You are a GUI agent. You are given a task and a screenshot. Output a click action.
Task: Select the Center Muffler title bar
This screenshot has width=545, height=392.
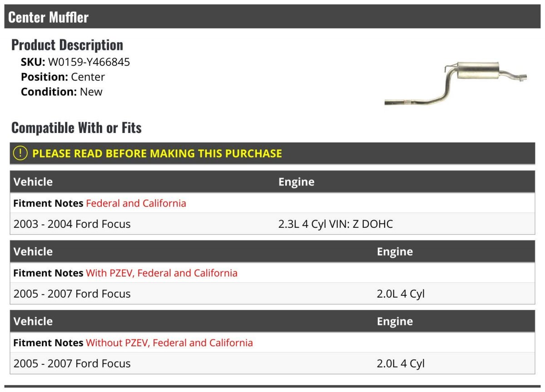click(x=272, y=17)
